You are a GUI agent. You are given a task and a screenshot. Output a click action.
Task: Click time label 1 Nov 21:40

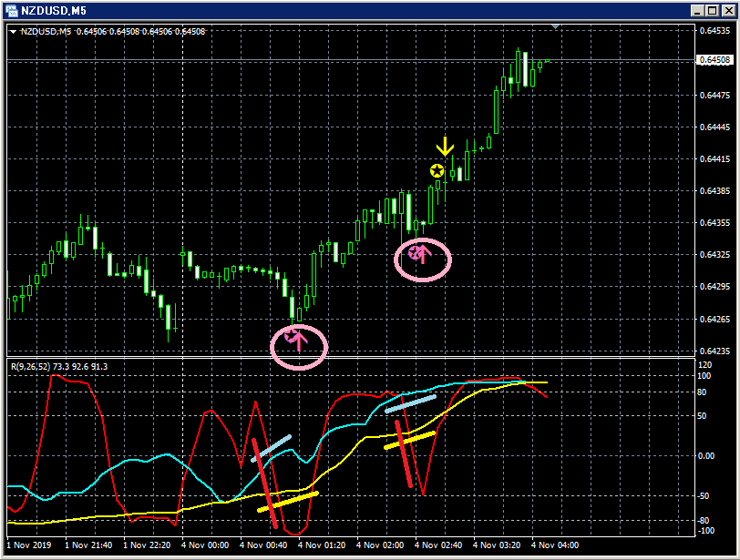(x=88, y=545)
